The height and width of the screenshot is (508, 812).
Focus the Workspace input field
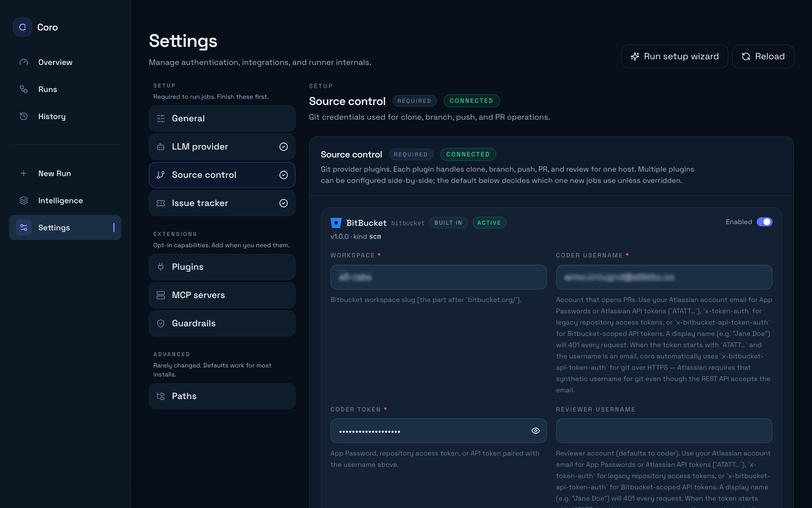pos(438,277)
